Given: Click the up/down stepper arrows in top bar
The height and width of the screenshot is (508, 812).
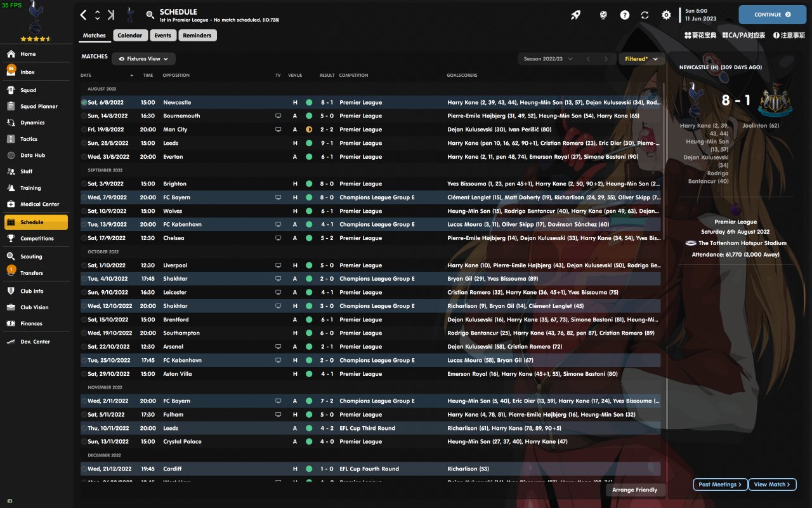Looking at the screenshot, I should (x=97, y=15).
